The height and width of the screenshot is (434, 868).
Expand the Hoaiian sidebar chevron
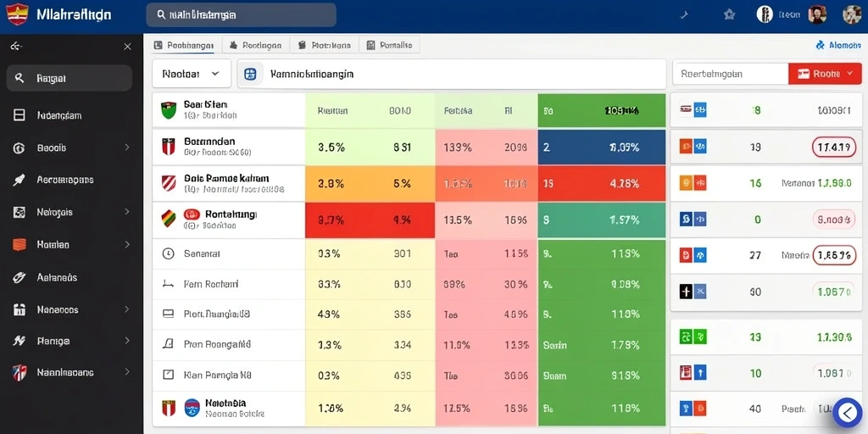tap(127, 244)
